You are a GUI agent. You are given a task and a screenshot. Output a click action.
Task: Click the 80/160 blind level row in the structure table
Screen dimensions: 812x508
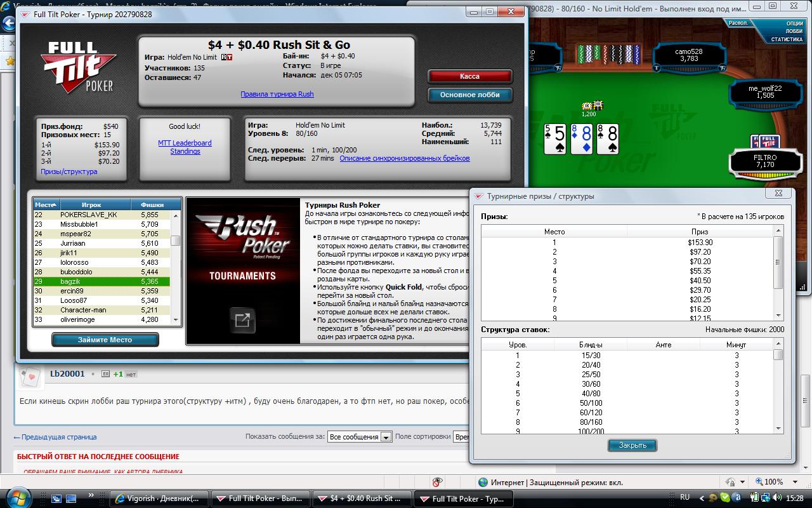[x=627, y=422]
